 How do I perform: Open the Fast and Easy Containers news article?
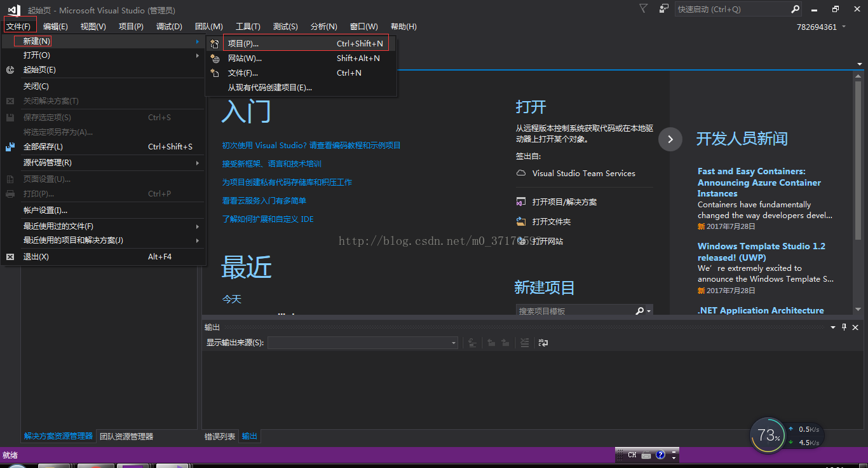click(759, 182)
